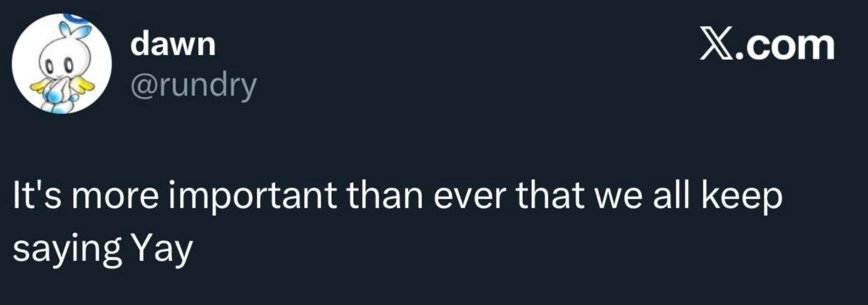Select the ".com" text beside X logo
The height and width of the screenshot is (305, 868).
tap(784, 46)
